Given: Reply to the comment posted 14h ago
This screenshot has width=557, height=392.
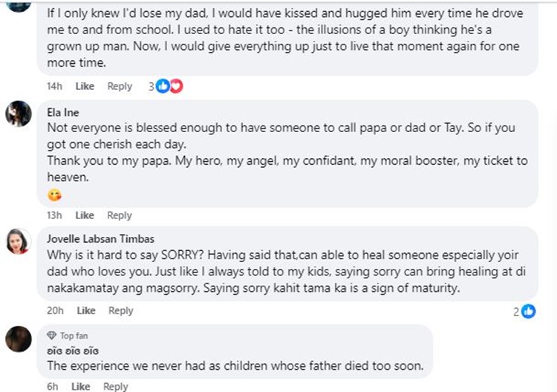Looking at the screenshot, I should click(x=120, y=86).
